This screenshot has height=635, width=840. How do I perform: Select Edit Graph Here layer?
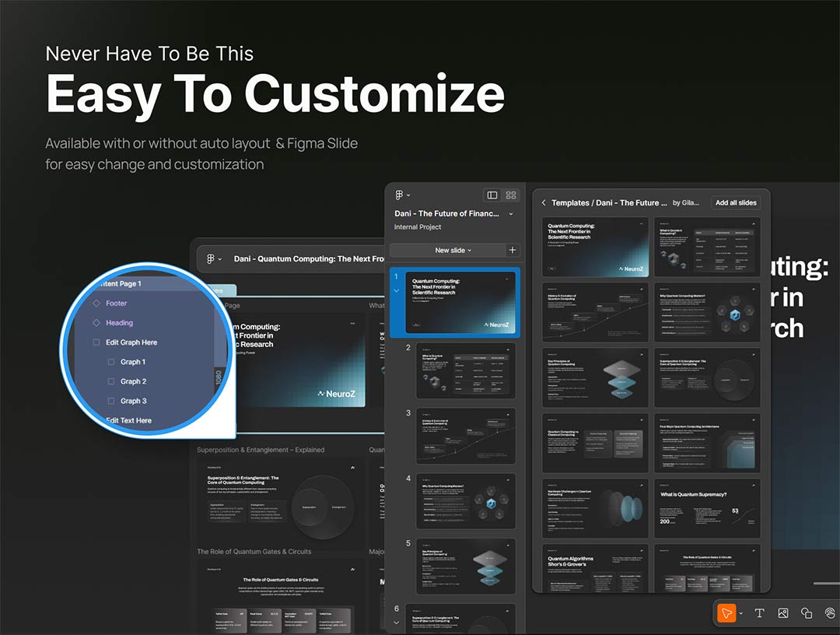tap(131, 342)
